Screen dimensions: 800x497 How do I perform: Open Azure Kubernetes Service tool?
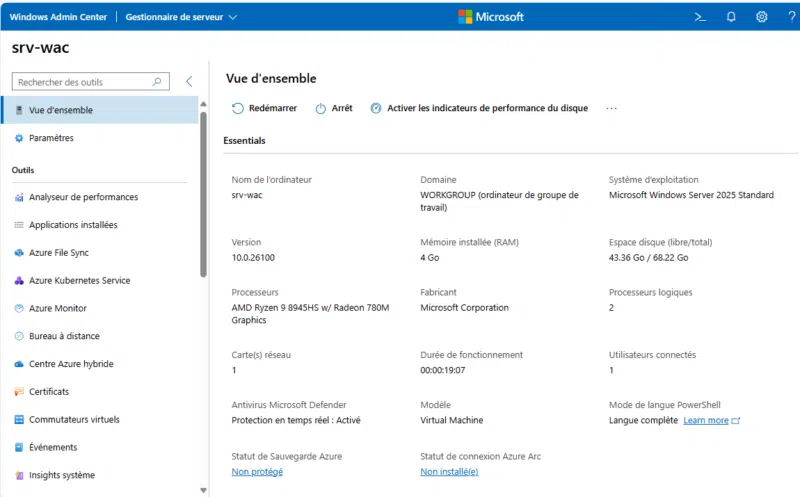pyautogui.click(x=79, y=281)
